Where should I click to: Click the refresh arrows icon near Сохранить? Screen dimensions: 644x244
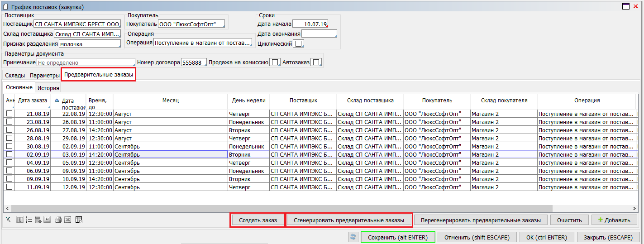coord(353,237)
